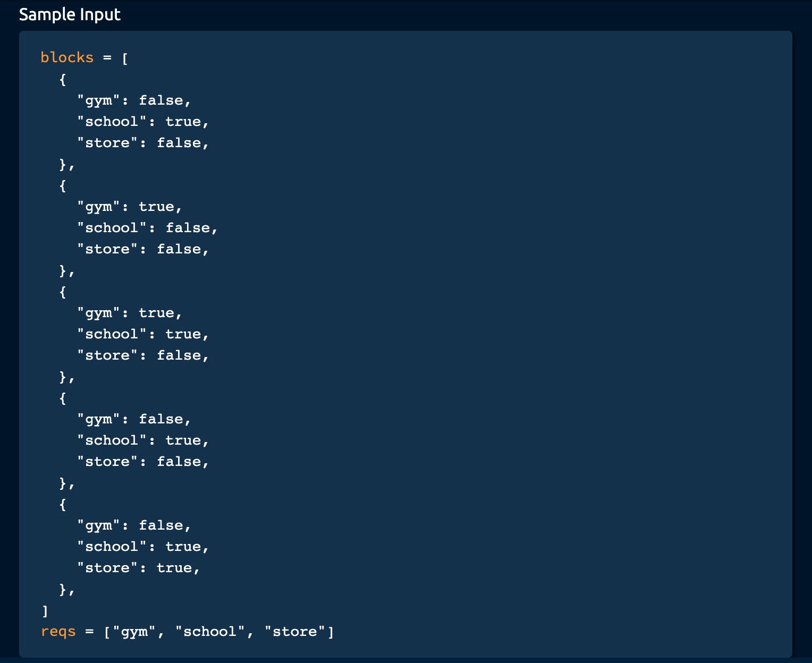The height and width of the screenshot is (663, 812).
Task: Click the last block's "school": true line
Action: [x=143, y=547]
